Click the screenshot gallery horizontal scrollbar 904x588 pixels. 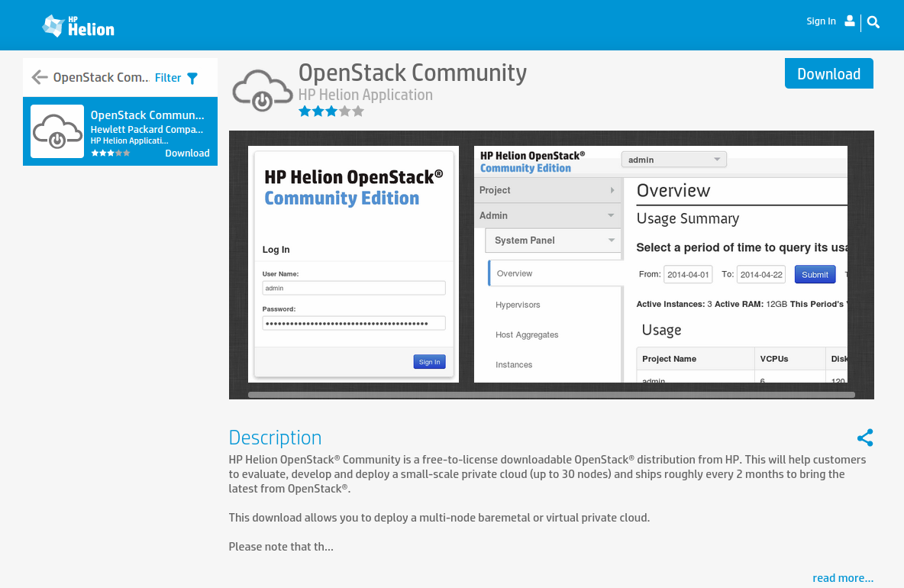[x=552, y=395]
